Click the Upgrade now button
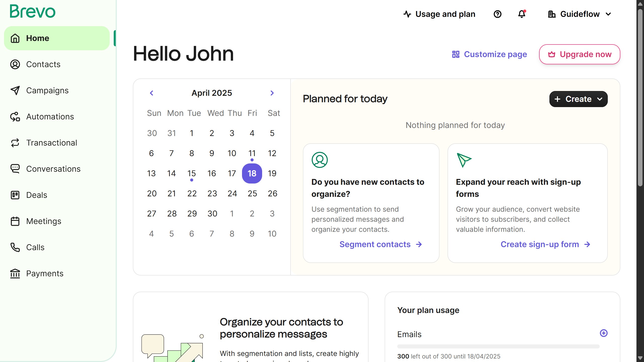The height and width of the screenshot is (362, 644). tap(580, 54)
